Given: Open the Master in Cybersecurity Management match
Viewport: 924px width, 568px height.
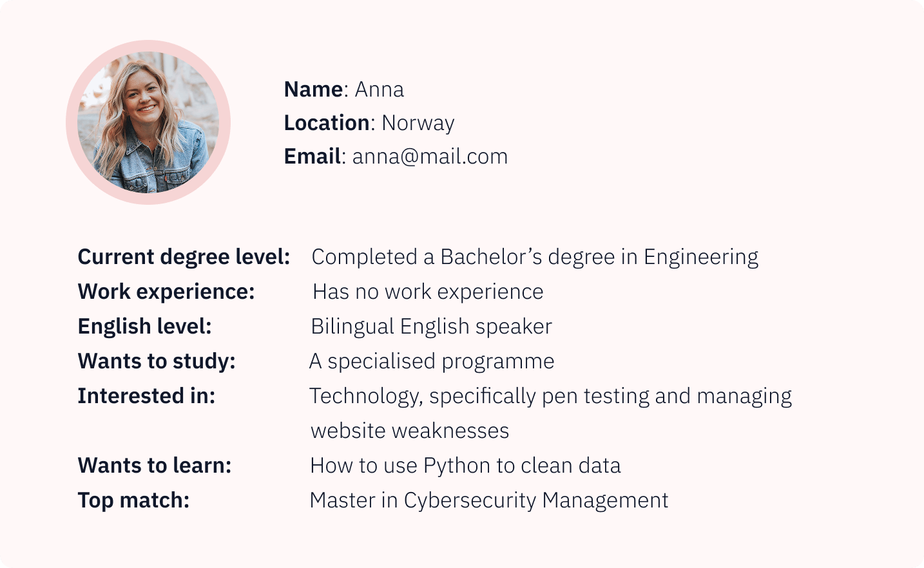Looking at the screenshot, I should 488,500.
